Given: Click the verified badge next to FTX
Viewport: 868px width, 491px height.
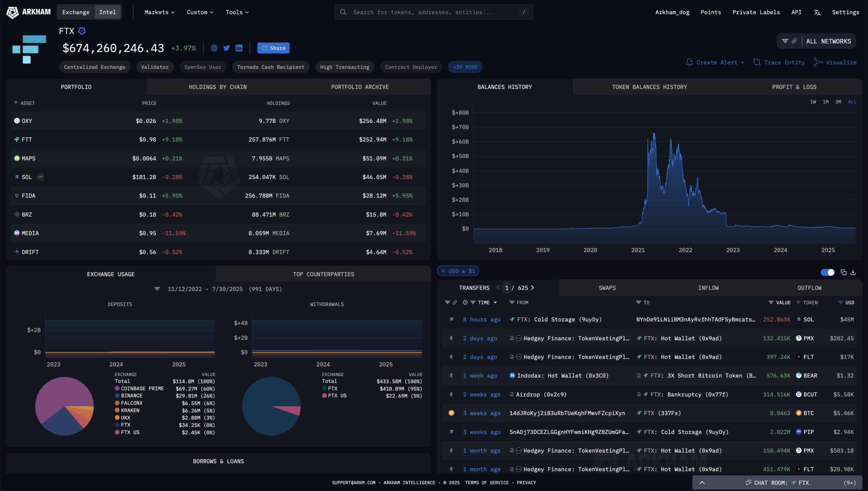Looking at the screenshot, I should pos(82,31).
